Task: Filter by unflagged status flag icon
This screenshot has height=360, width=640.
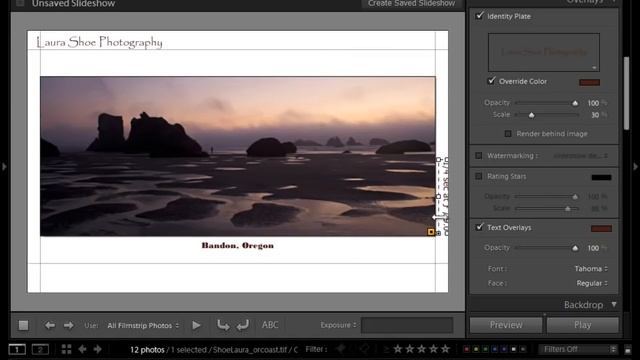Action: (x=365, y=349)
